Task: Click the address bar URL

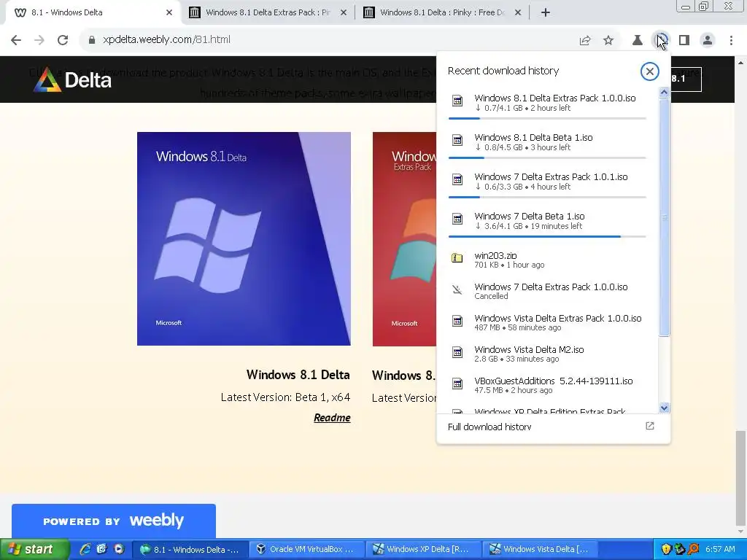Action: pos(167,39)
